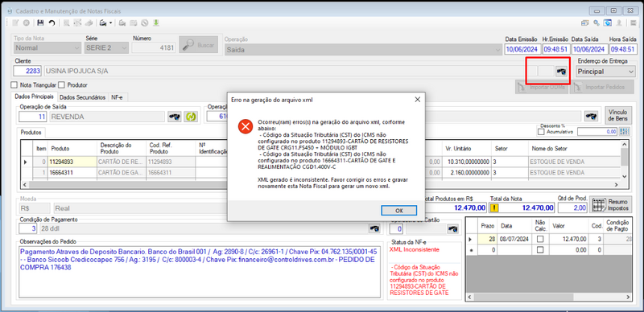
Task: Click binoculars icon left of Vínculo de Bens
Action: (x=591, y=116)
